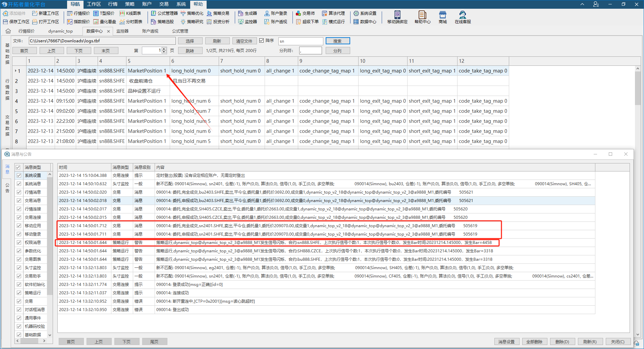Viewport: 644px width, 349px height.
Task: Switch to 帮助 ribbon tab
Action: (198, 4)
